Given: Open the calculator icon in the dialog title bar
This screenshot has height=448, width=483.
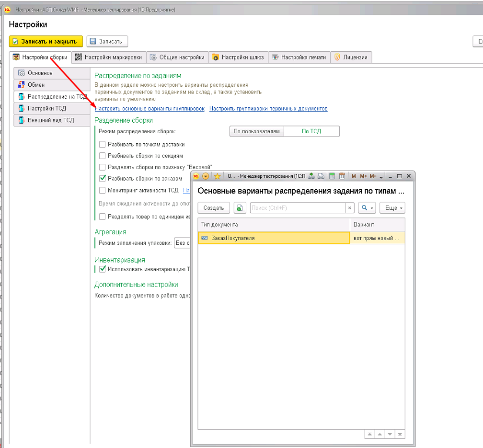Looking at the screenshot, I should (332, 176).
